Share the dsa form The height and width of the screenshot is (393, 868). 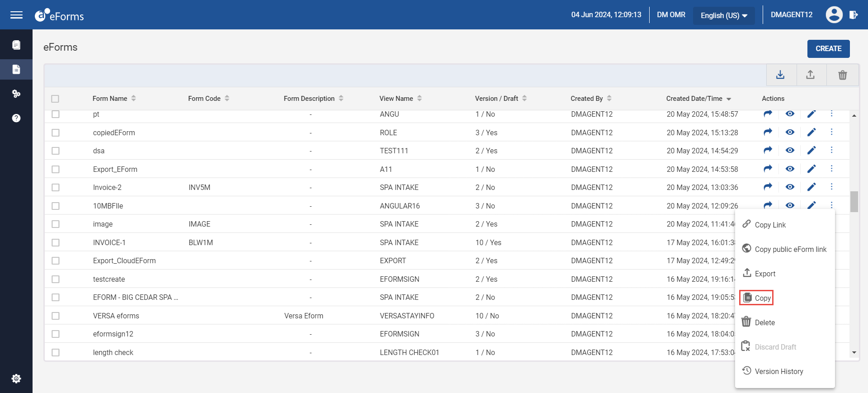[x=768, y=150]
